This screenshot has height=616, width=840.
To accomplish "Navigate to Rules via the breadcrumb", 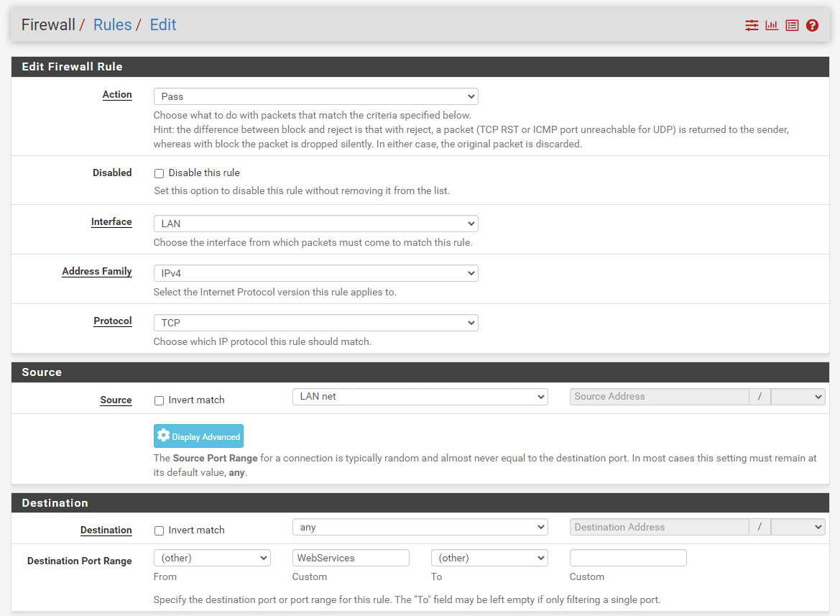I will tap(112, 24).
